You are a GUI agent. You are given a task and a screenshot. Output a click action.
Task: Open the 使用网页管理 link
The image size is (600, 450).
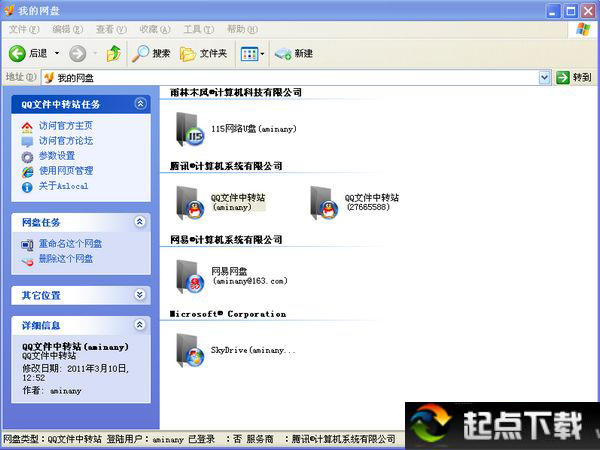coord(66,171)
